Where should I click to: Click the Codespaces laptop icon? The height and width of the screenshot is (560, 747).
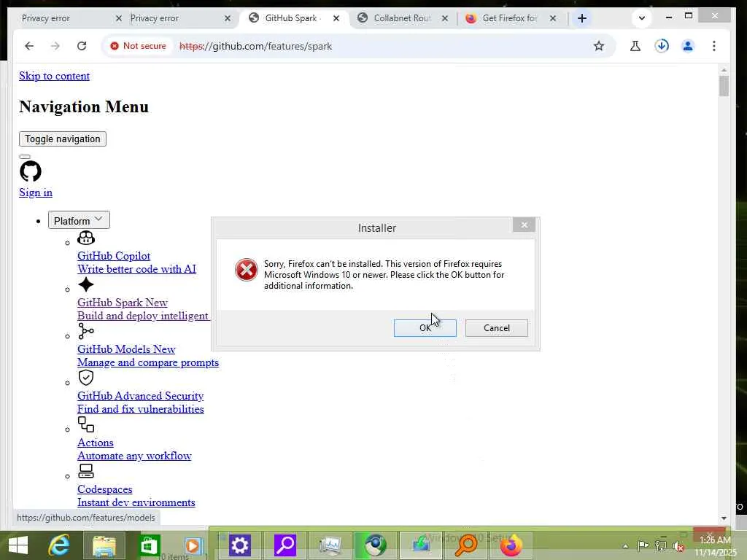[86, 471]
